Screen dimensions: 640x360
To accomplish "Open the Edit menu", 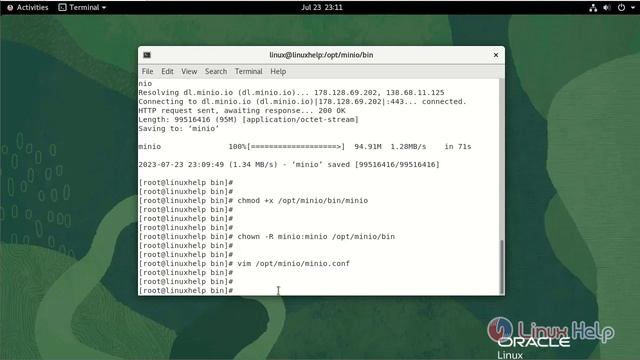I will pos(167,71).
